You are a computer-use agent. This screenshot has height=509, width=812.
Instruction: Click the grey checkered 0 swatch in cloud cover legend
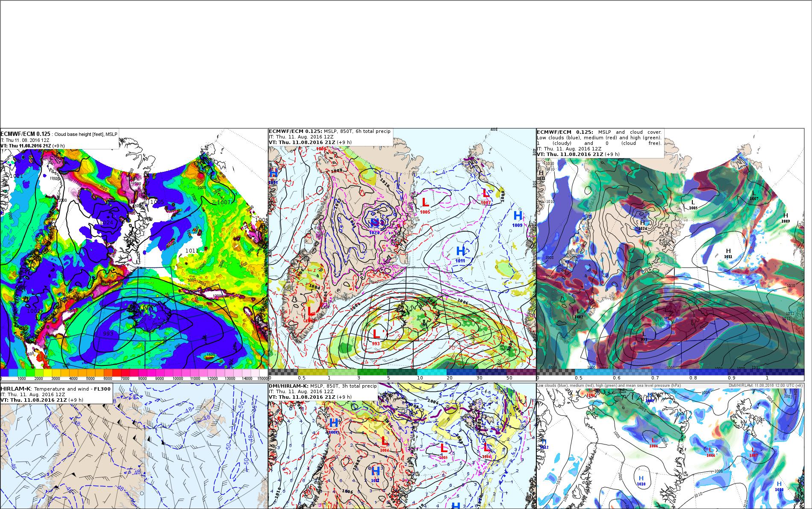556,372
